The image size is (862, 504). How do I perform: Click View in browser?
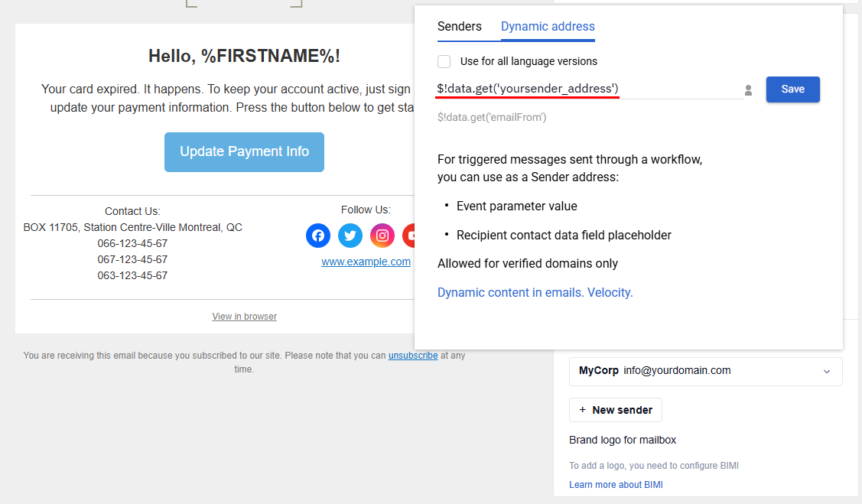(244, 316)
